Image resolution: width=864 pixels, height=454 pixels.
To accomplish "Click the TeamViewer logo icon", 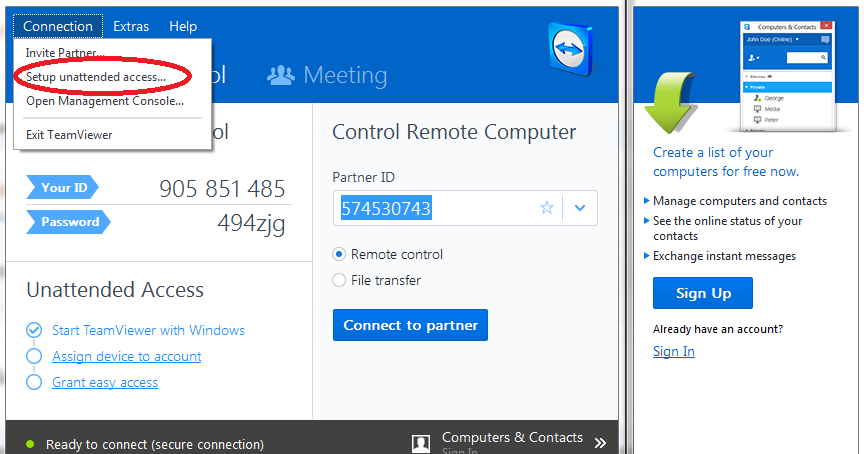I will 571,48.
